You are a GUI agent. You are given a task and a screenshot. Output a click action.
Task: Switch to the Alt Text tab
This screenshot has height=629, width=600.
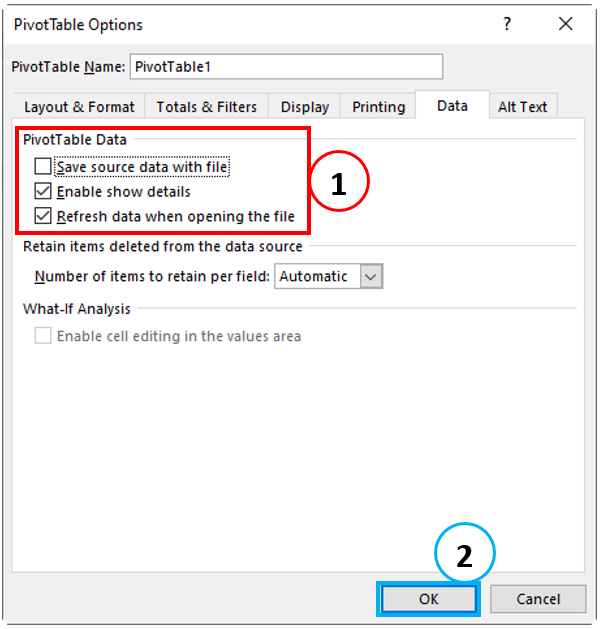tap(523, 107)
